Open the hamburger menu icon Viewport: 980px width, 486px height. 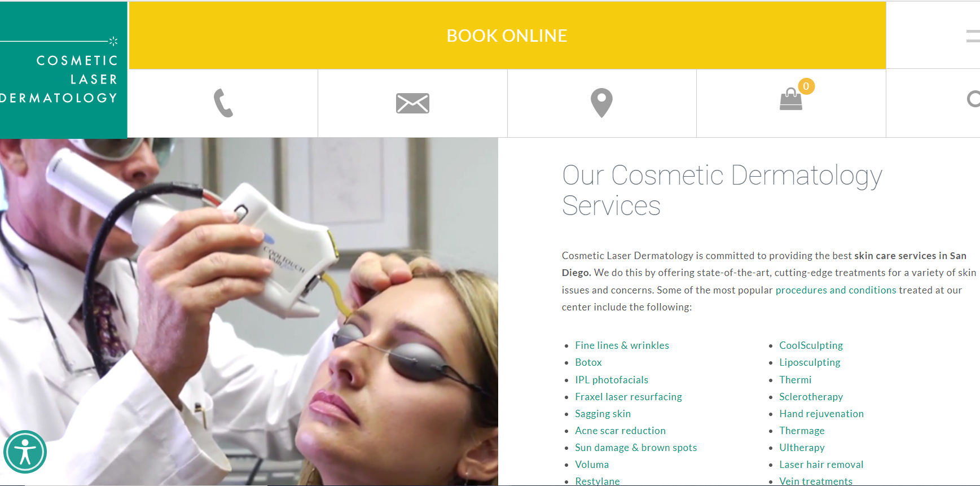(x=973, y=36)
